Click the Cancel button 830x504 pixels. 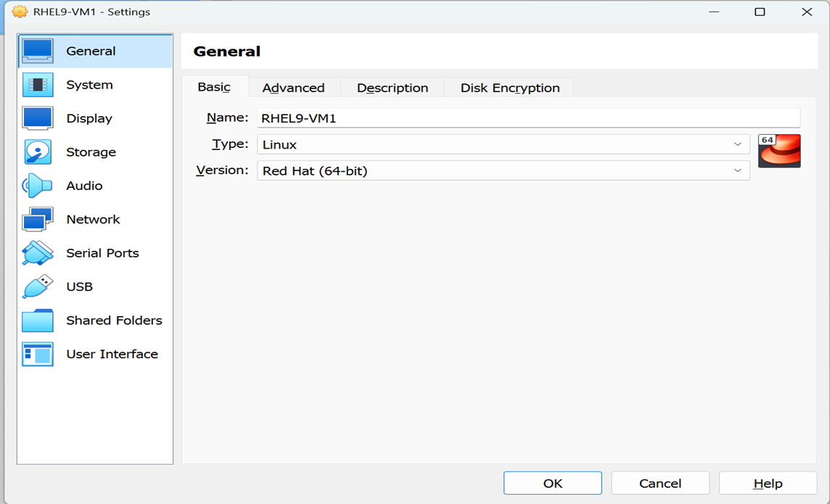660,484
